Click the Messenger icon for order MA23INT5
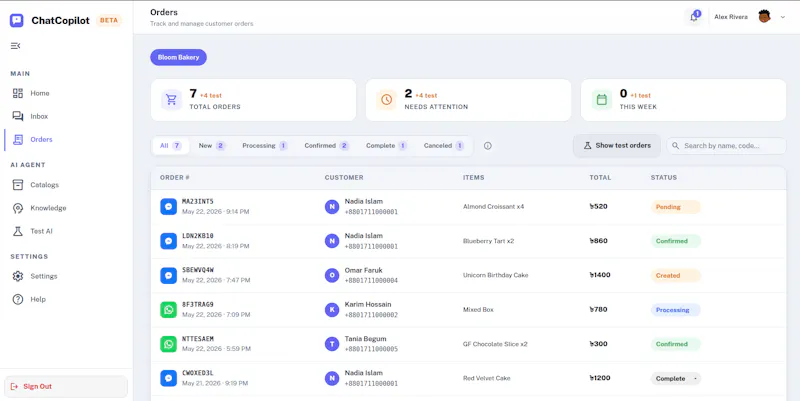Screen dimensions: 800x401 168,207
